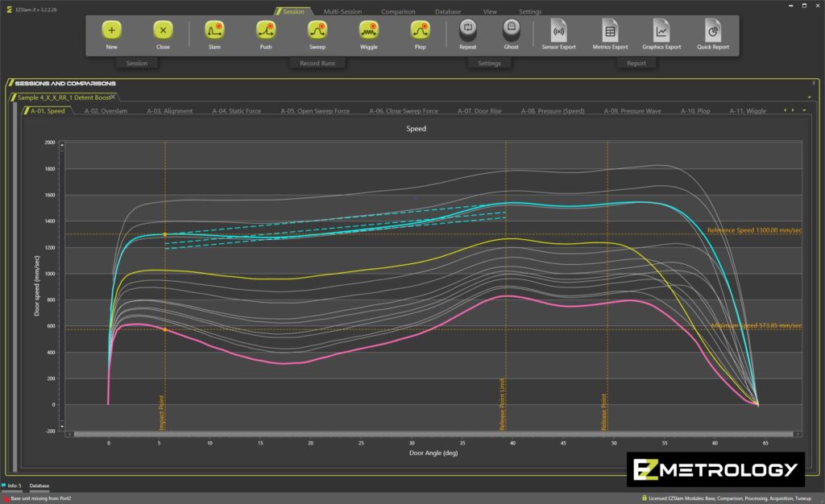Screen dimensions: 825x504
Task: Expand the analysis tabs overflow dropdown
Action: coord(805,110)
